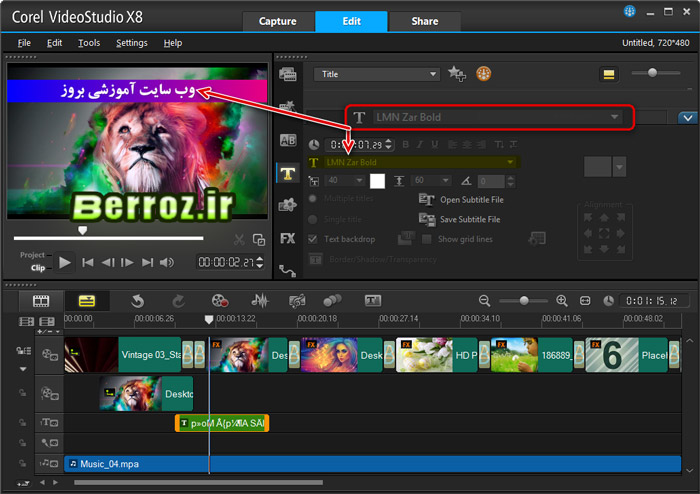Click the Subtitle Editor icon
The height and width of the screenshot is (494, 700).
click(x=373, y=300)
